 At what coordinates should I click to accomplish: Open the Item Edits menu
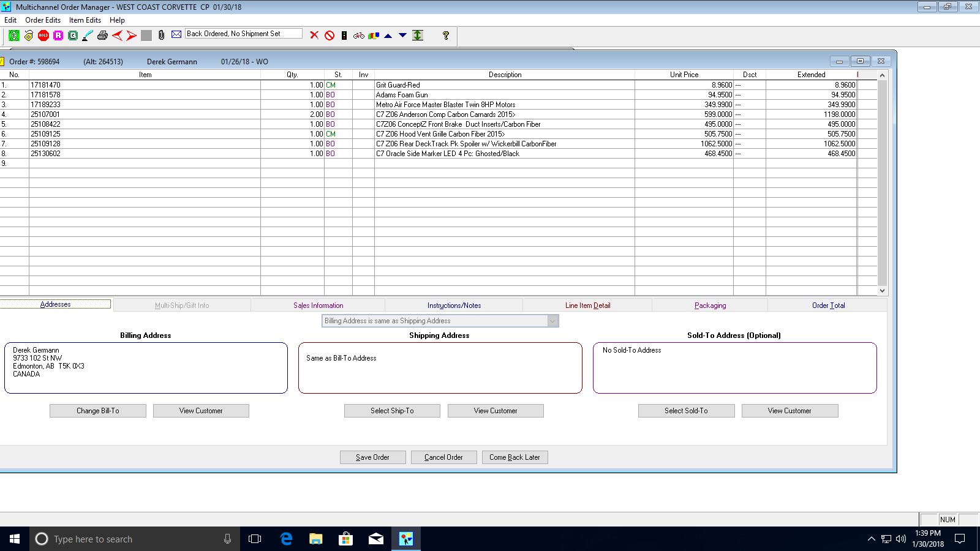point(85,20)
